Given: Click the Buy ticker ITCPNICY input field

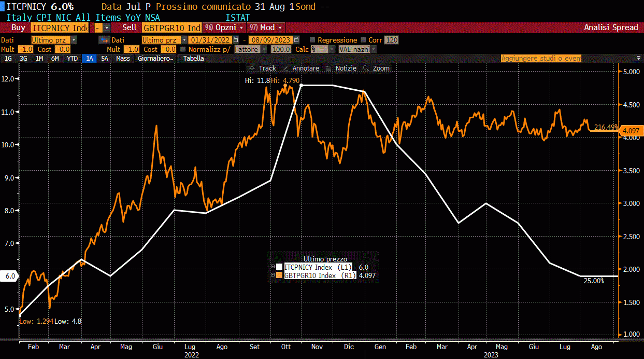Looking at the screenshot, I should click(60, 28).
